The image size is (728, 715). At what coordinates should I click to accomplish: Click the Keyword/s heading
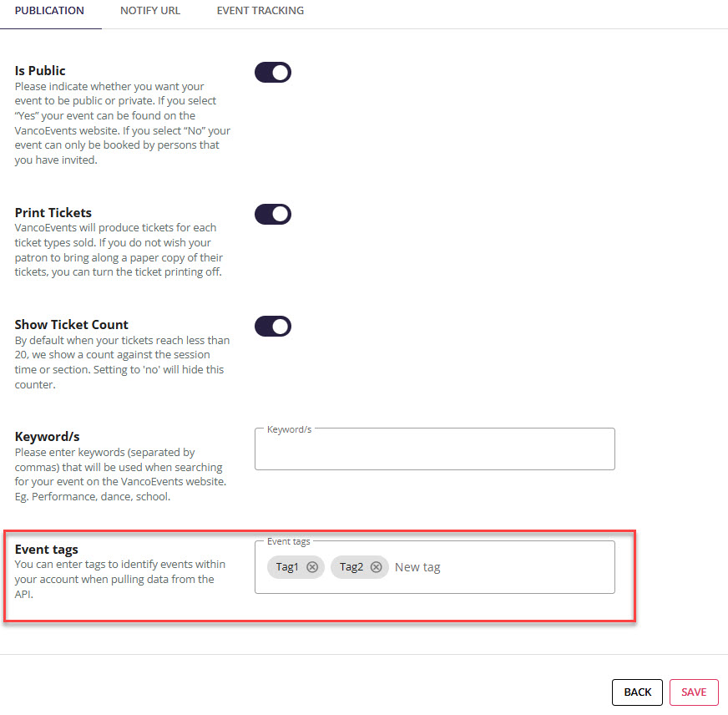(48, 437)
